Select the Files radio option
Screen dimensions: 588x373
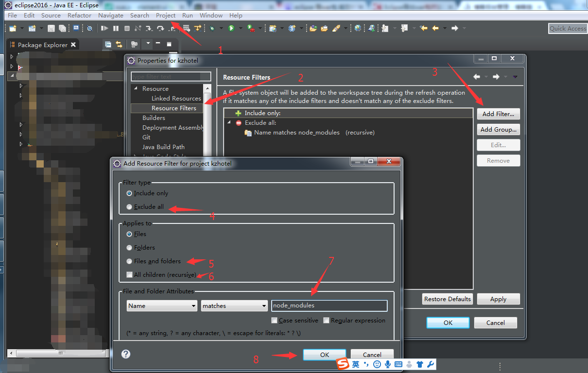pos(129,234)
